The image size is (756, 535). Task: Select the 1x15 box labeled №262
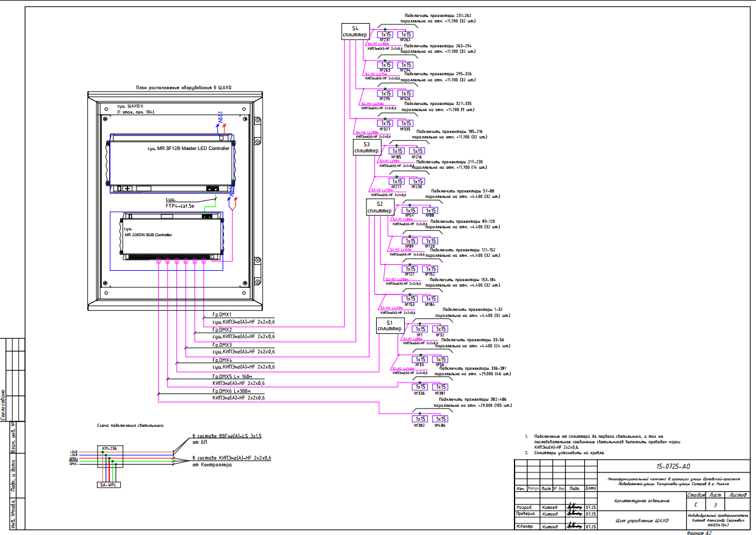pyautogui.click(x=406, y=35)
